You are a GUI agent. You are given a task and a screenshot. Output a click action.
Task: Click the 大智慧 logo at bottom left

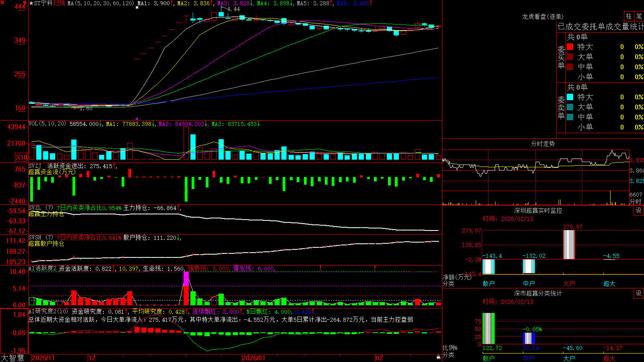pyautogui.click(x=12, y=358)
